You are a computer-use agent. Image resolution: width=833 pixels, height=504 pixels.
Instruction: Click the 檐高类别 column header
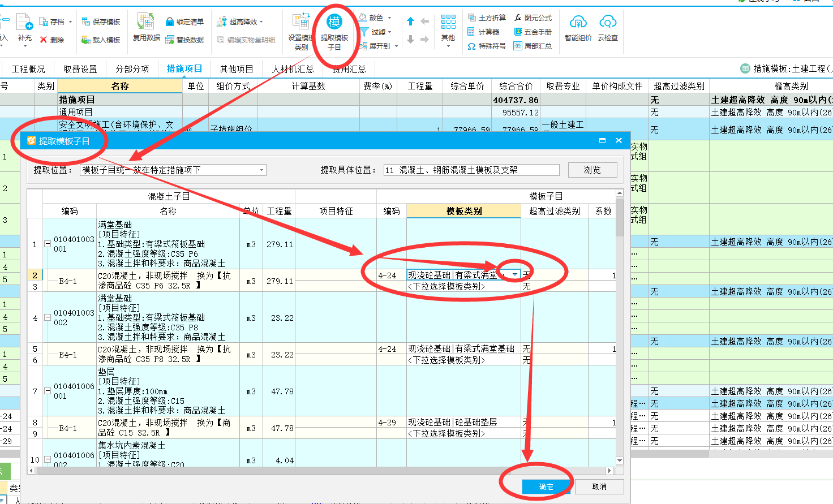click(x=791, y=86)
